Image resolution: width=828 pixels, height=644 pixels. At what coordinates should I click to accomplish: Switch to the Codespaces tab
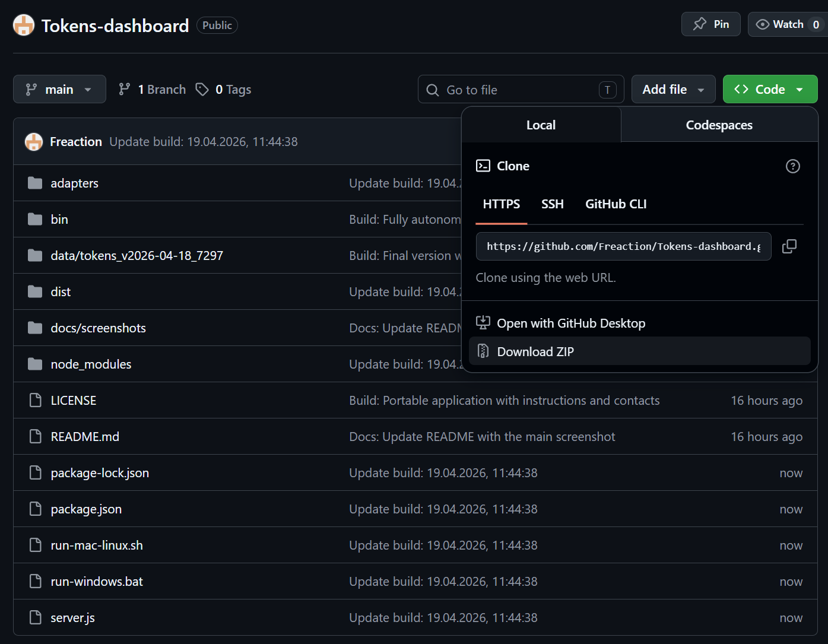(x=719, y=125)
